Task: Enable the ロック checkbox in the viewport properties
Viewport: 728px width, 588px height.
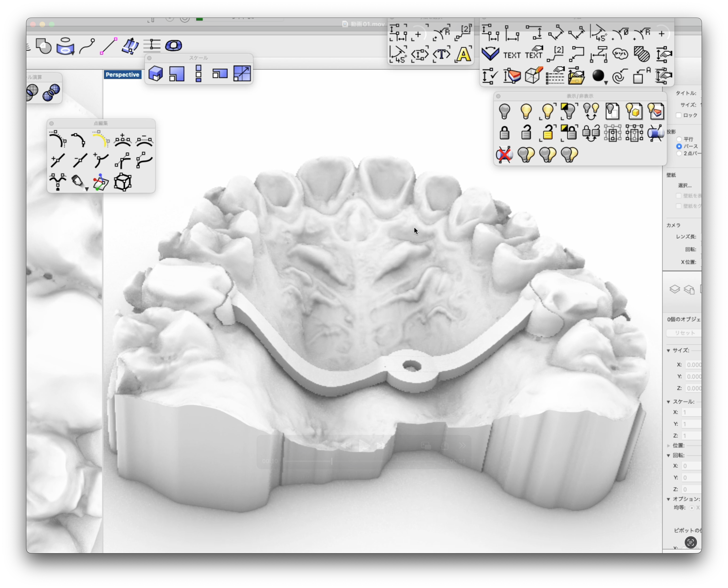Action: point(679,115)
